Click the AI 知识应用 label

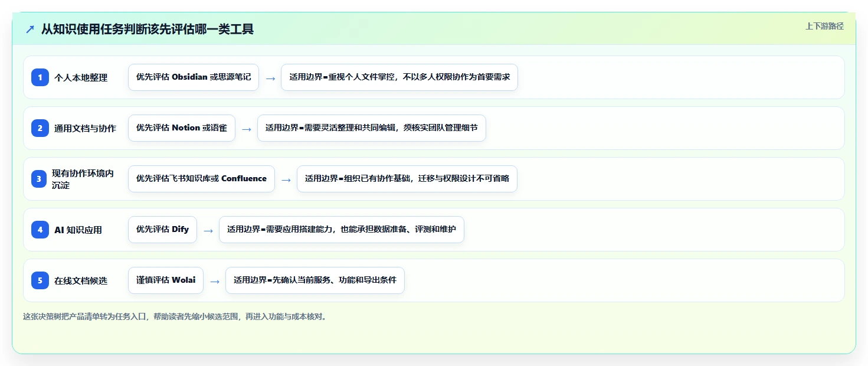(78, 230)
